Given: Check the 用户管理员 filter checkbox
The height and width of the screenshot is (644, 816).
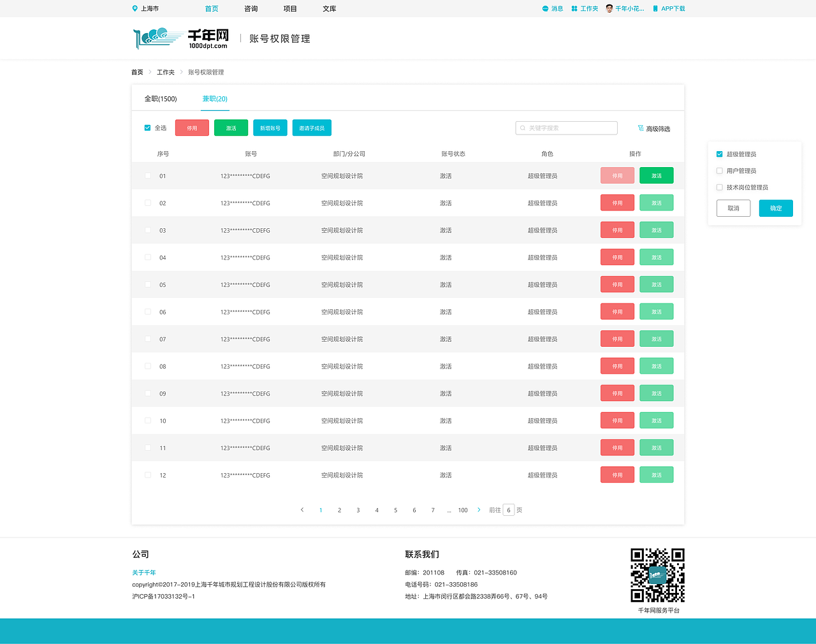Looking at the screenshot, I should click(720, 170).
